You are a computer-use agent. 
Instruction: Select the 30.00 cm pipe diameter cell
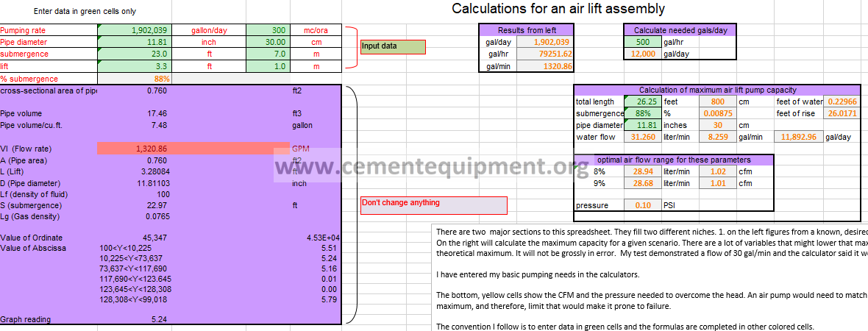[267, 42]
